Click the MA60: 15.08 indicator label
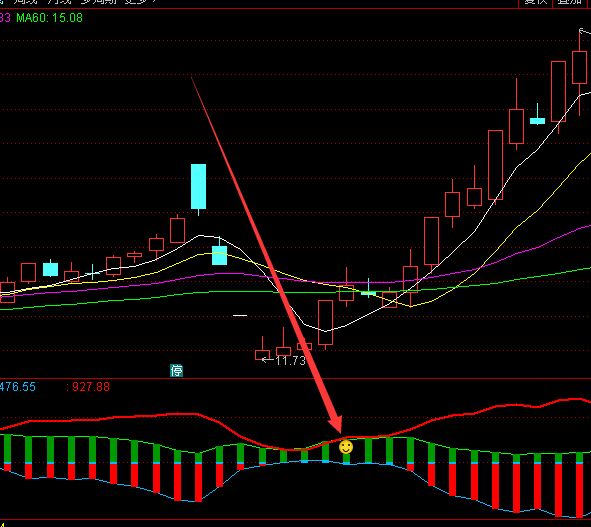This screenshot has height=527, width=591. (49, 18)
